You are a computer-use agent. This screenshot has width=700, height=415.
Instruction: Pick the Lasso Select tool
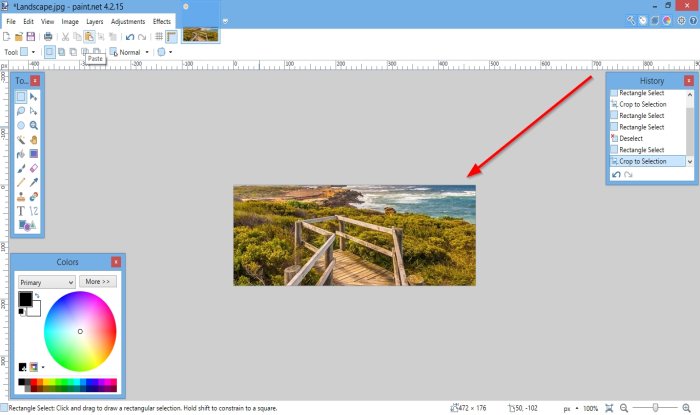coord(21,111)
